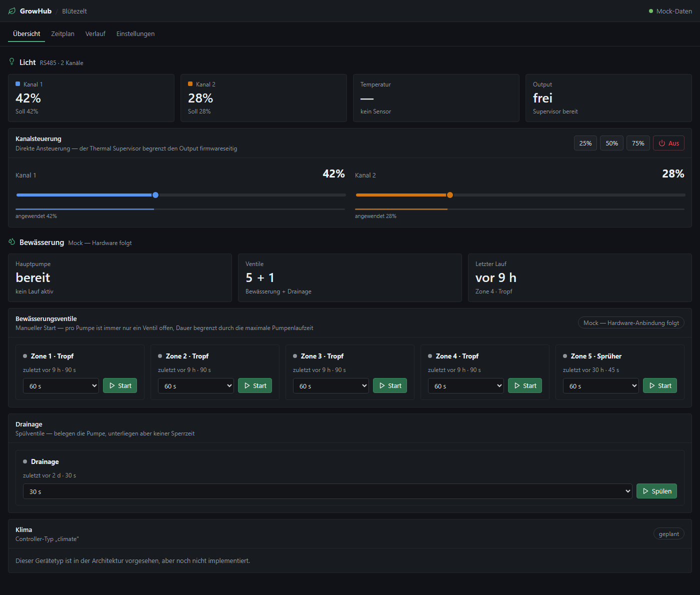This screenshot has width=700, height=595.
Task: Click Zone 3 · Tropf status dot
Action: [295, 356]
